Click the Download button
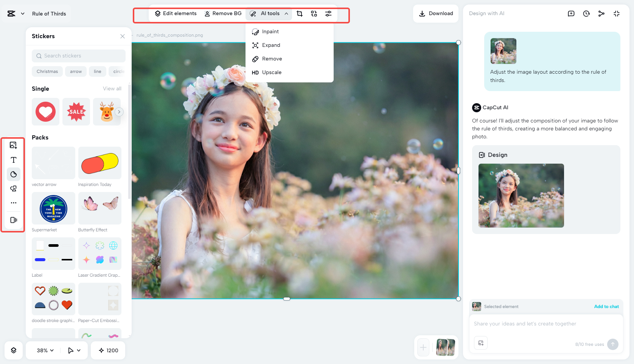 pos(436,14)
